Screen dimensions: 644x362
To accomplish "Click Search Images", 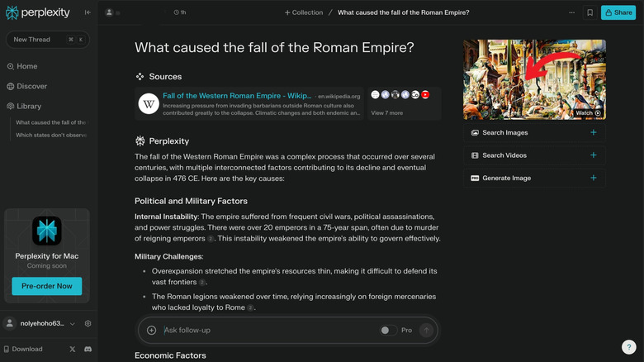I will [534, 132].
